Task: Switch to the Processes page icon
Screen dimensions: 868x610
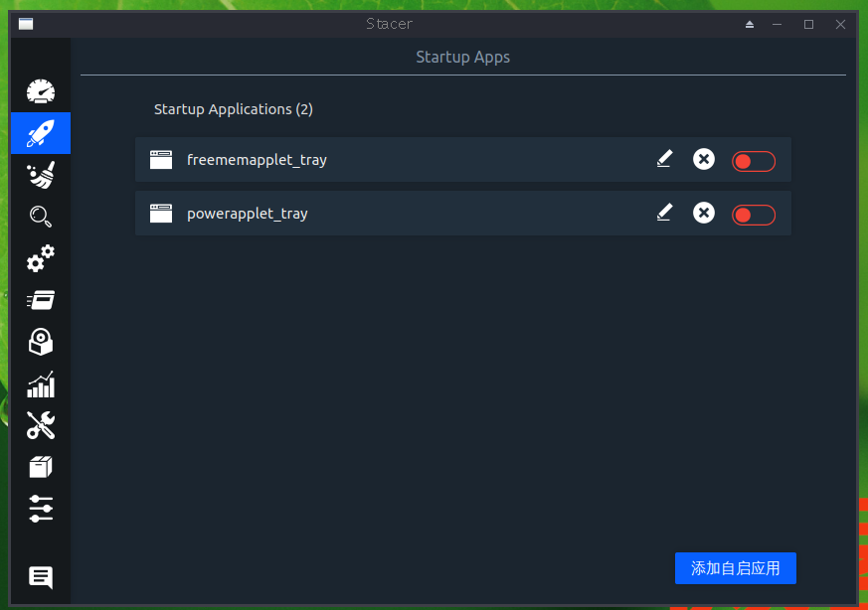Action: pos(41,300)
